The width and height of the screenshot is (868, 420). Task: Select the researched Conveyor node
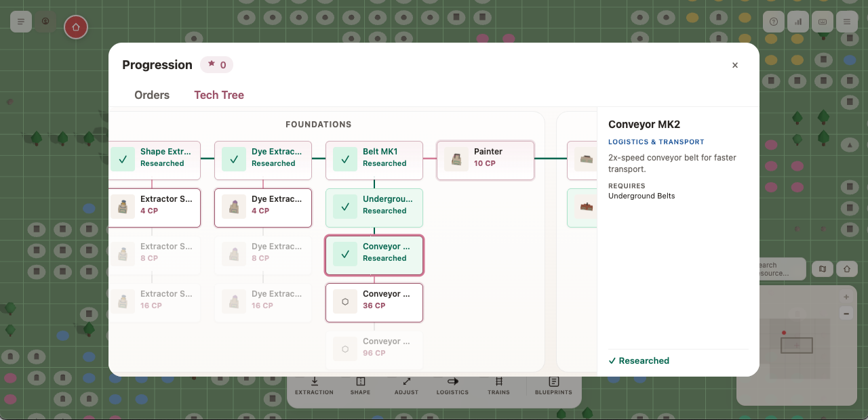(x=374, y=255)
